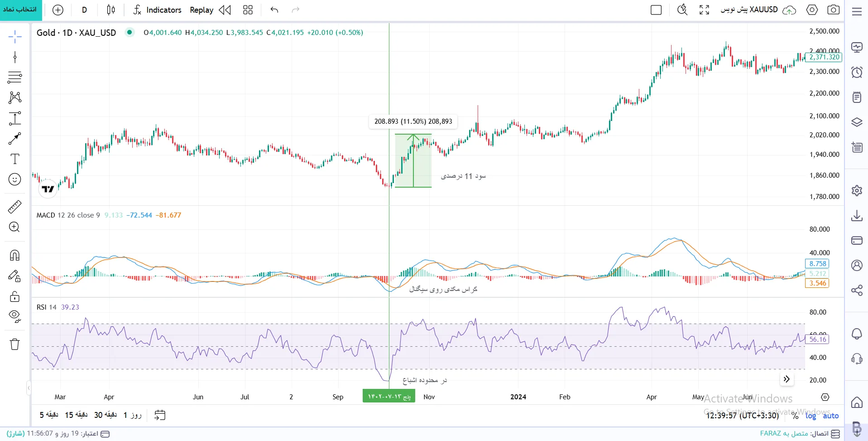The height and width of the screenshot is (441, 868).
Task: Switch to the 1 day timeframe
Action: click(132, 415)
